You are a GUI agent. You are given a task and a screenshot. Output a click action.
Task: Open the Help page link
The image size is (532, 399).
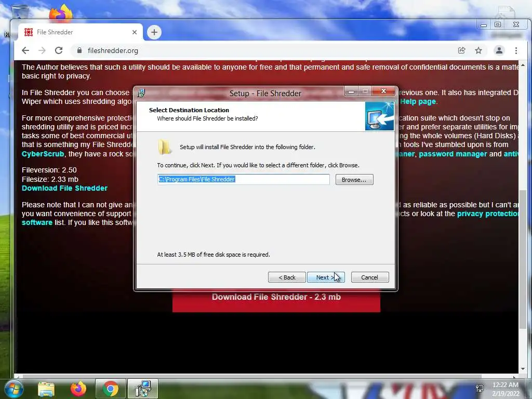tap(418, 101)
